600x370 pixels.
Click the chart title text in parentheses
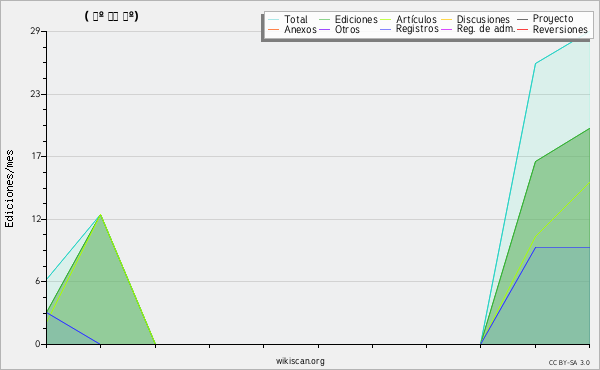pyautogui.click(x=111, y=16)
